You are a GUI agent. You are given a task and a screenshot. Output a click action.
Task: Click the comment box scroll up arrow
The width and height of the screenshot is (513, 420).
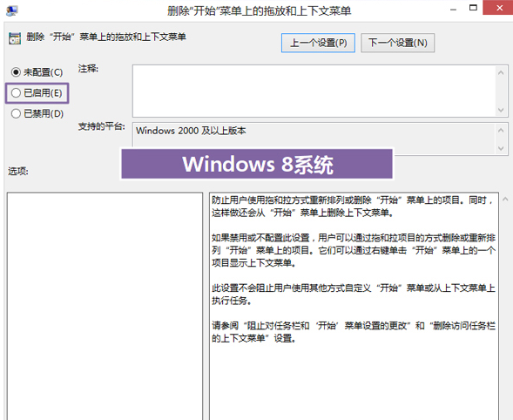point(501,72)
